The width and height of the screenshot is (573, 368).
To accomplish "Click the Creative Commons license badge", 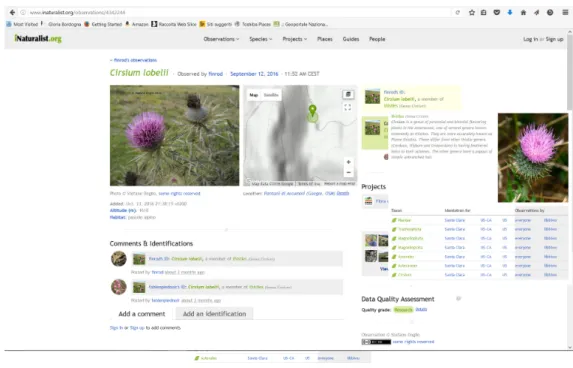I will tap(376, 342).
